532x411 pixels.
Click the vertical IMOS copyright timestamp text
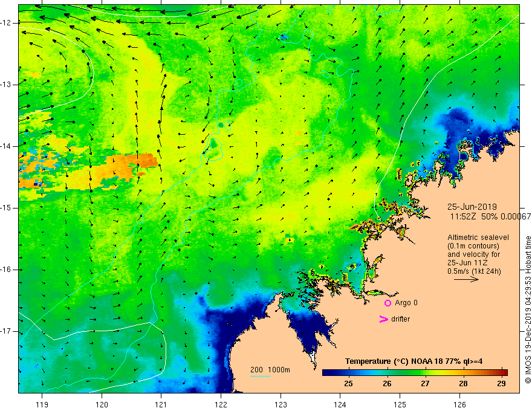pos(528,310)
